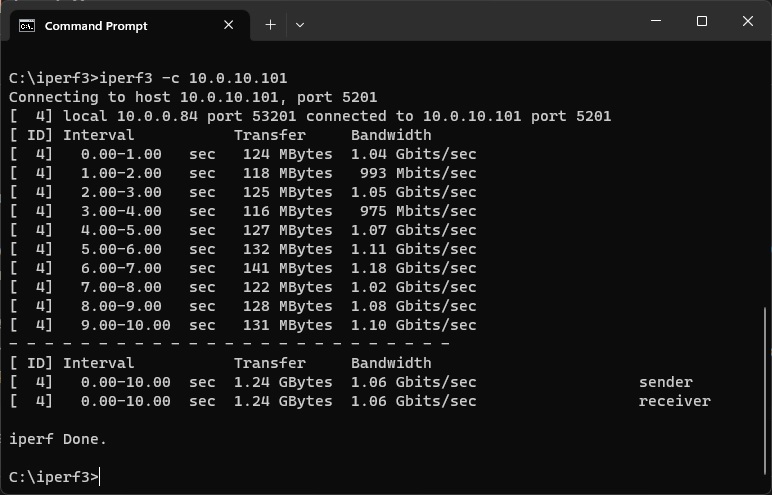Click the vertical scrollbar thumb
Viewport: 772px width, 495px height.
coord(765,389)
